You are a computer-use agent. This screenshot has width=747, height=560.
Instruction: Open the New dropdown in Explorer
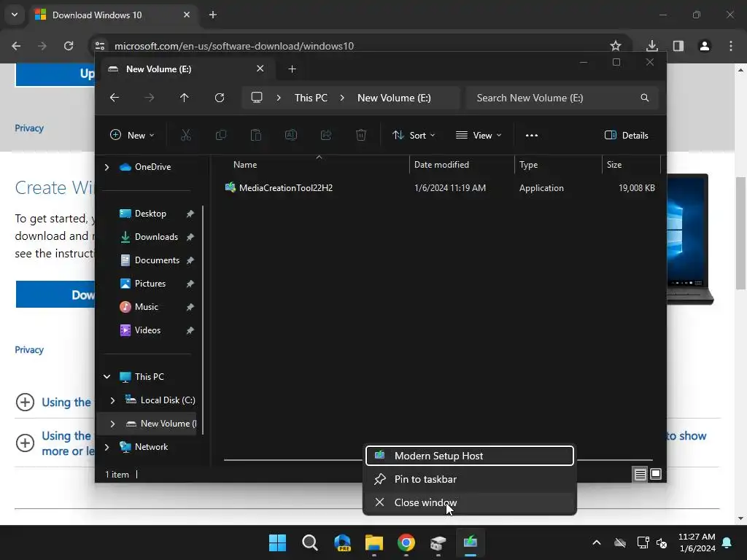point(133,135)
